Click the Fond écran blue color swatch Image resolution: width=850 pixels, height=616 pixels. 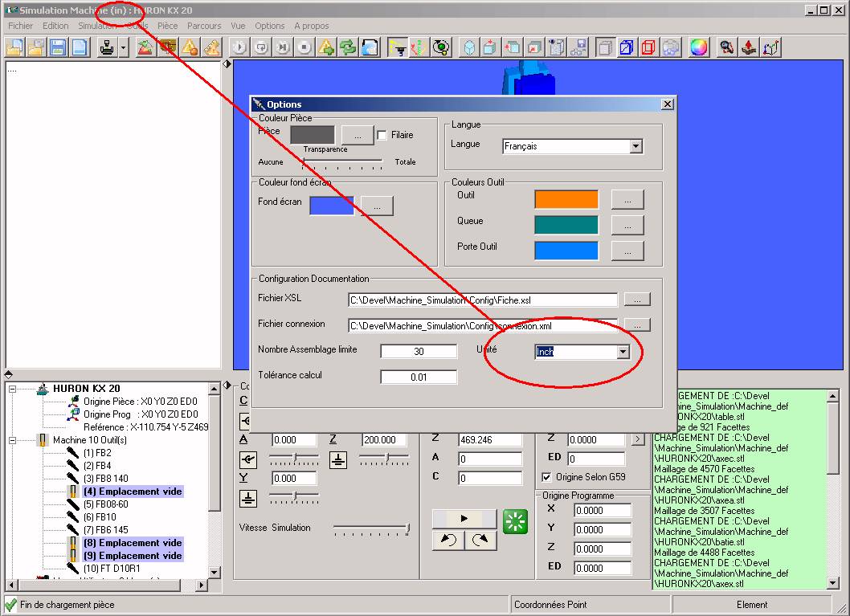click(332, 206)
